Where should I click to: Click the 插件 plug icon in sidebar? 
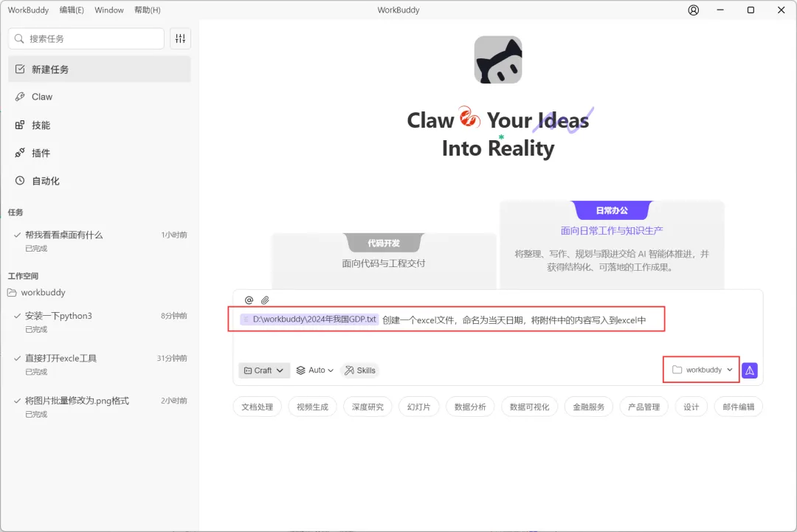[x=20, y=153]
